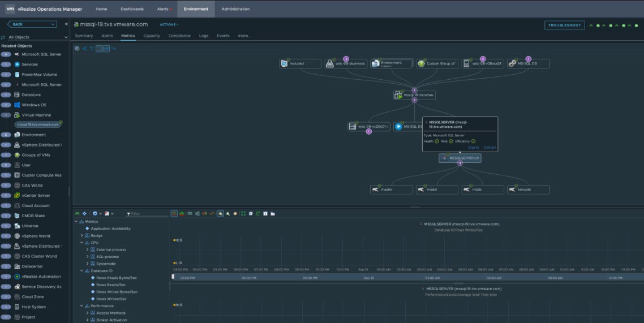Open gear settings dropdown arrow
644x323 pixels.
100,214
